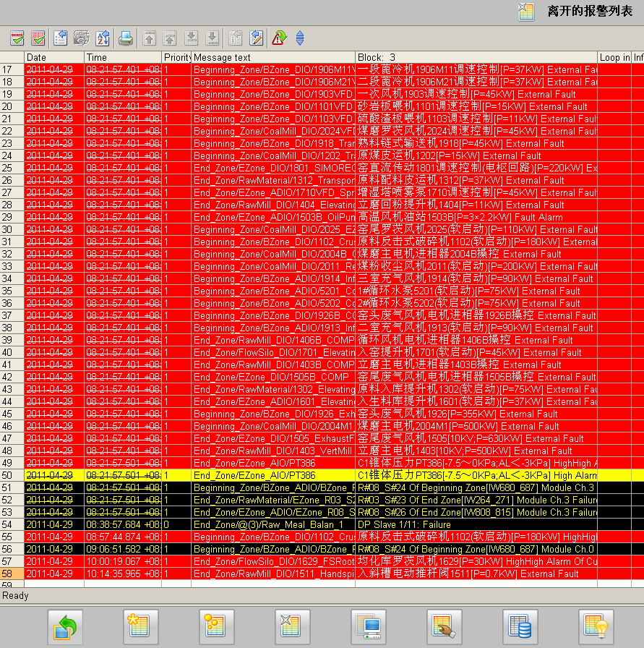Image resolution: width=644 pixels, height=648 pixels.
Task: Open the new alarm list star icon
Action: pyautogui.click(x=141, y=626)
